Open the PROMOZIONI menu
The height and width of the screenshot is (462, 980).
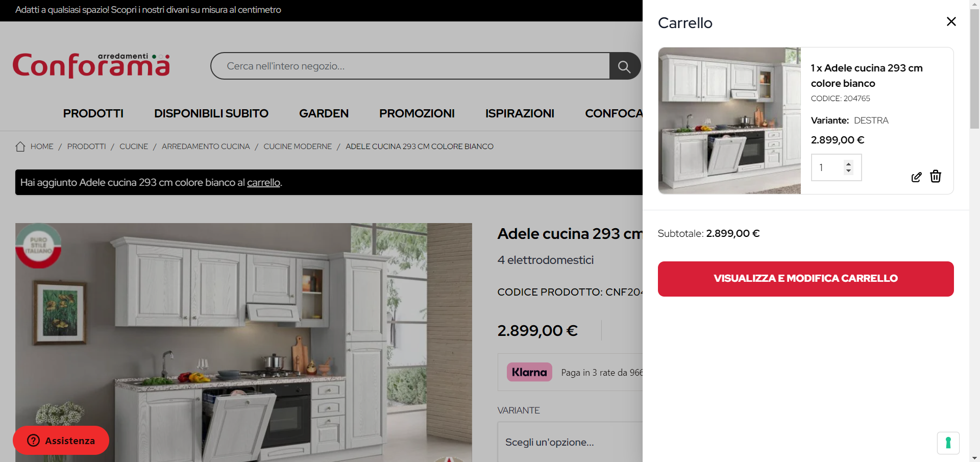pos(416,113)
